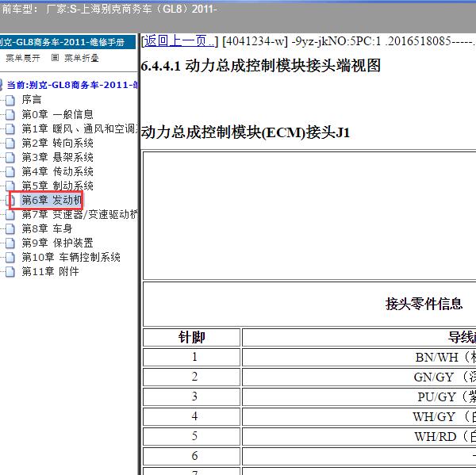Click the page icon beside 第10章

tap(10, 258)
